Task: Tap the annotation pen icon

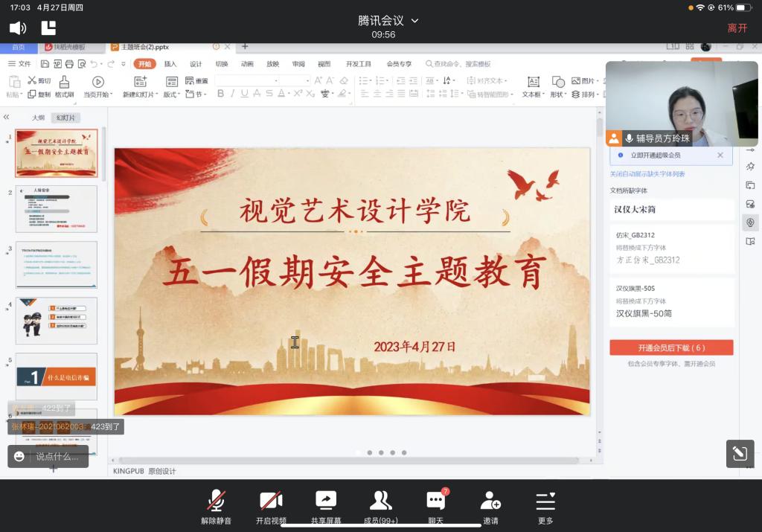Action: pos(740,453)
